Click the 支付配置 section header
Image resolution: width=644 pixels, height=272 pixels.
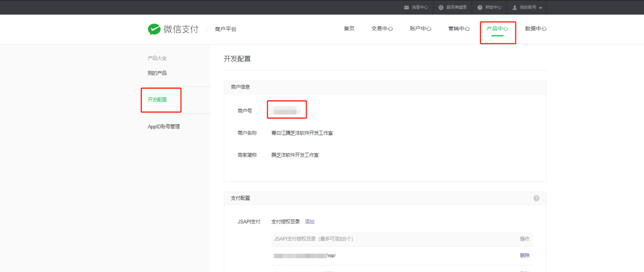(x=241, y=198)
